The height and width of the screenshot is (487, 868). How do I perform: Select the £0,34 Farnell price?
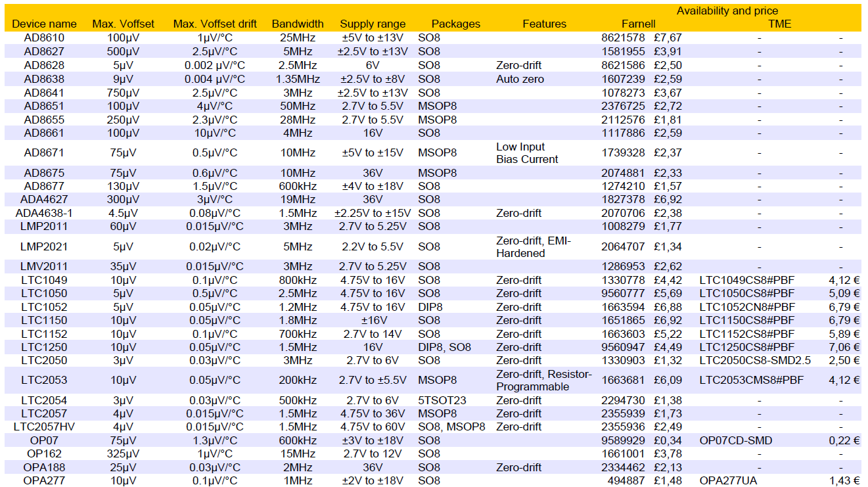pyautogui.click(x=668, y=440)
